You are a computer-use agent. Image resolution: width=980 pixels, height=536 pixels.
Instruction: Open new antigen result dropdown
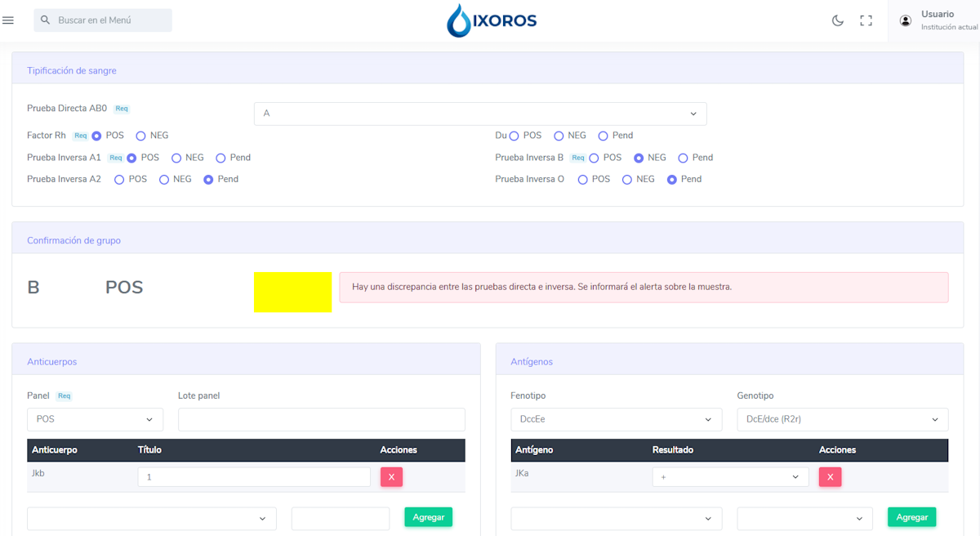point(804,519)
